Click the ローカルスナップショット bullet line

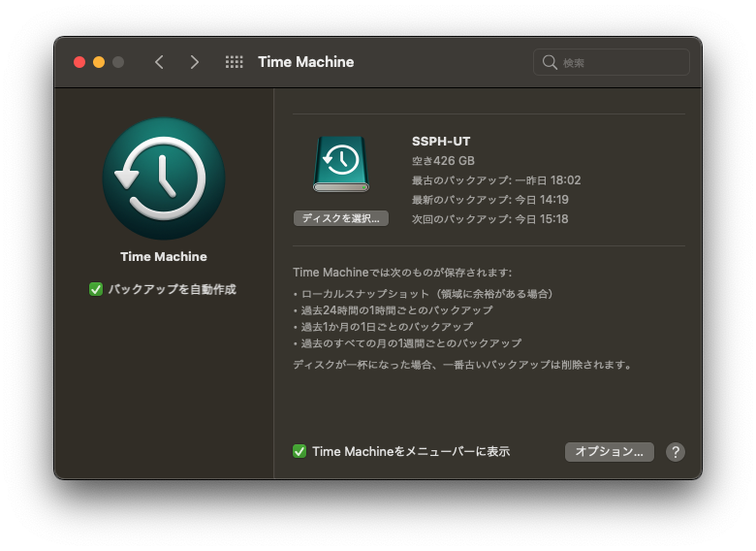[x=423, y=294]
